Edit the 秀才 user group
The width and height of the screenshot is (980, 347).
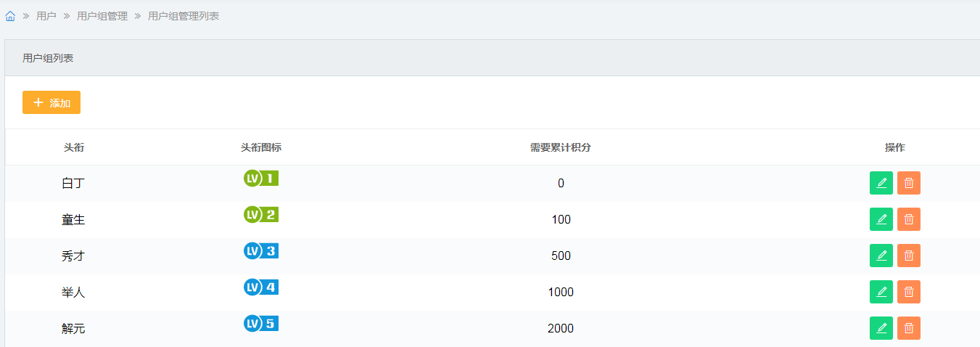881,256
